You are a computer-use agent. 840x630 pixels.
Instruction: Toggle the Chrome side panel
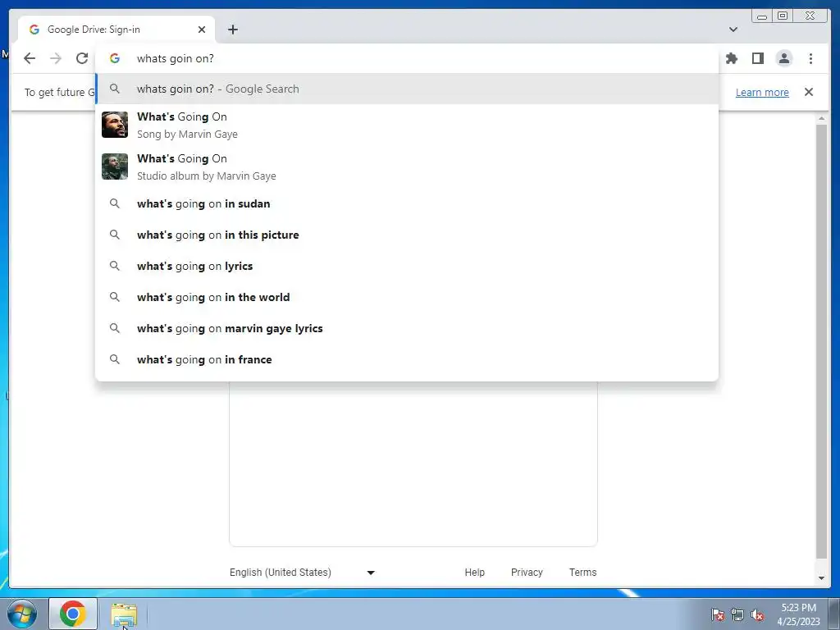point(757,58)
